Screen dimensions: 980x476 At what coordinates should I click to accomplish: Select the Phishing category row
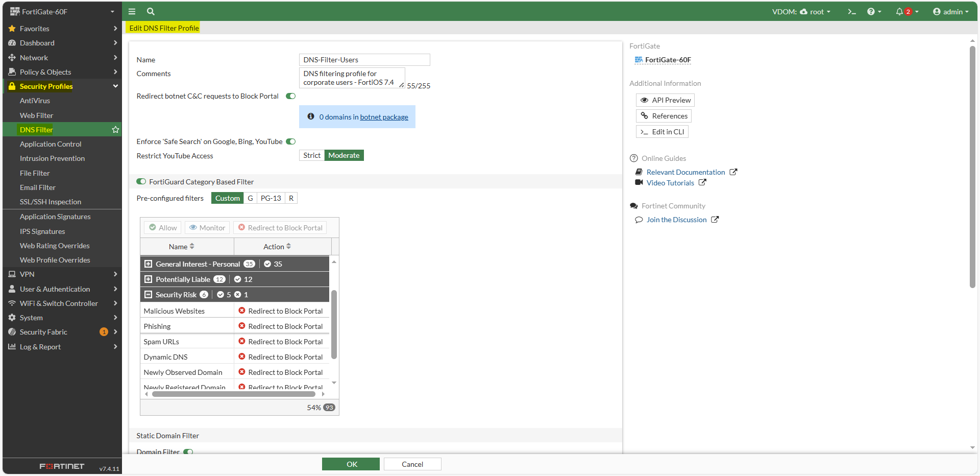point(235,326)
